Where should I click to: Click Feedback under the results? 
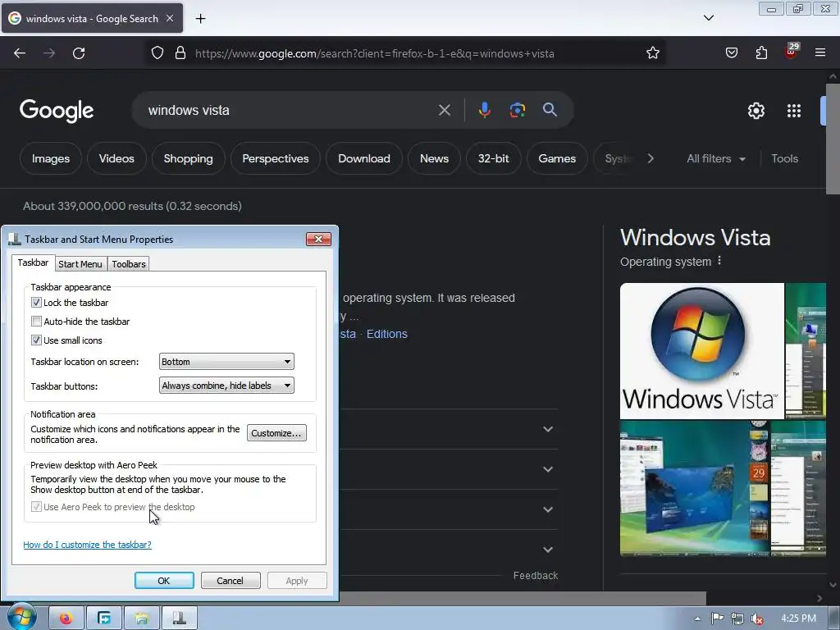535,575
